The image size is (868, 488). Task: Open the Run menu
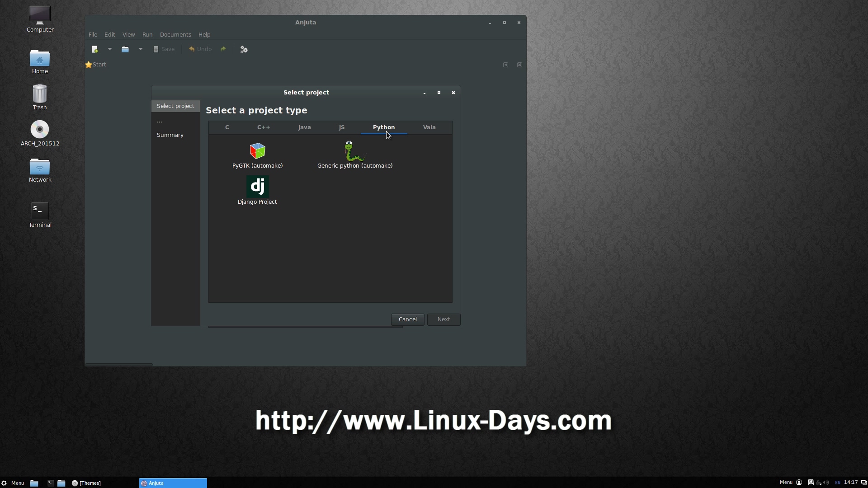[x=147, y=35]
